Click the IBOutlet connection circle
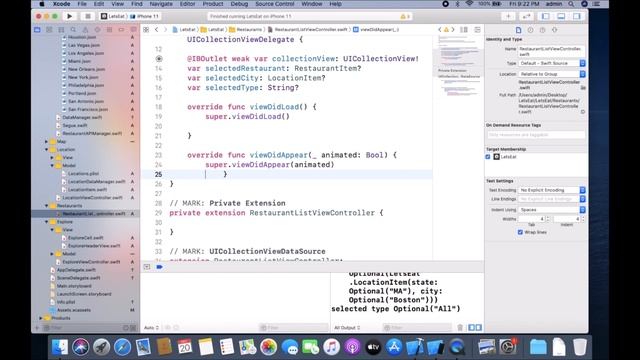The image size is (640, 360). coord(159,59)
